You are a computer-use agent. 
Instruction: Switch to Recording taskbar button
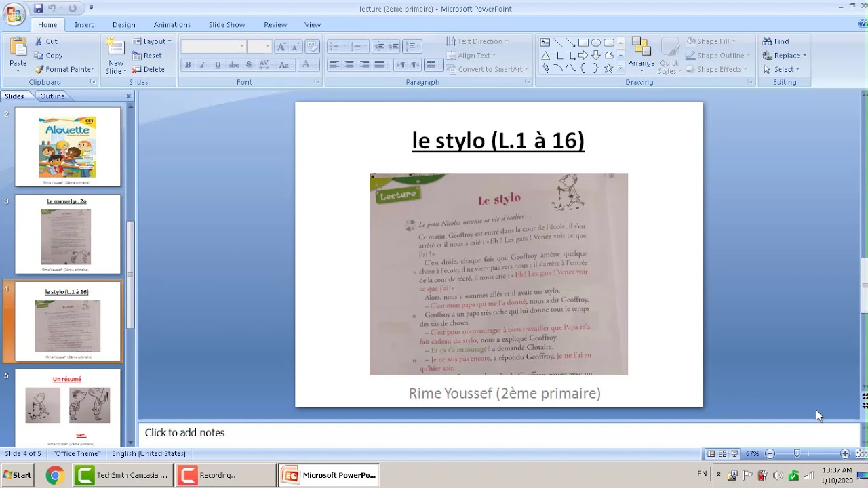coord(225,475)
